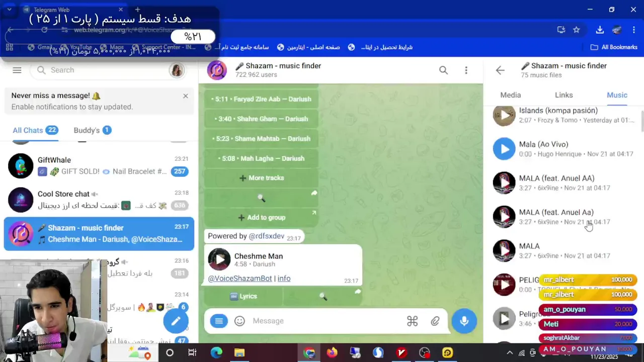Viewport: 644px width, 362px height.
Task: Play Islands (kompa pasión) track
Action: click(504, 115)
